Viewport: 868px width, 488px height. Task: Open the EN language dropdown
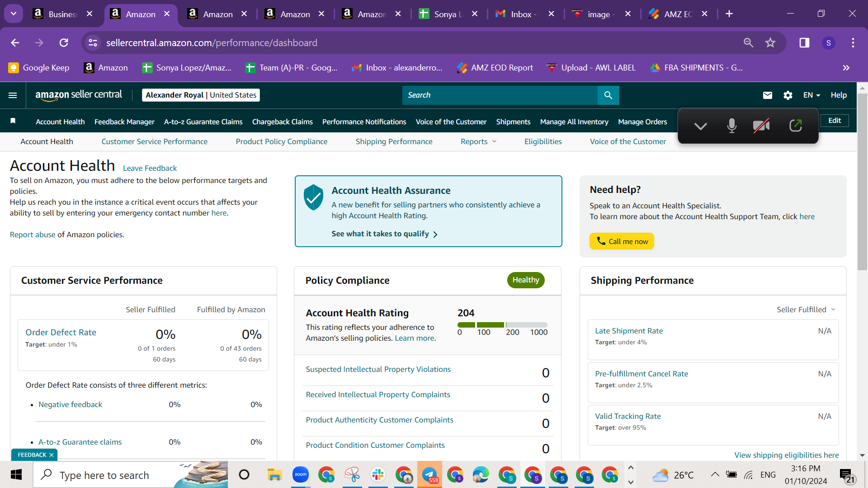point(811,95)
